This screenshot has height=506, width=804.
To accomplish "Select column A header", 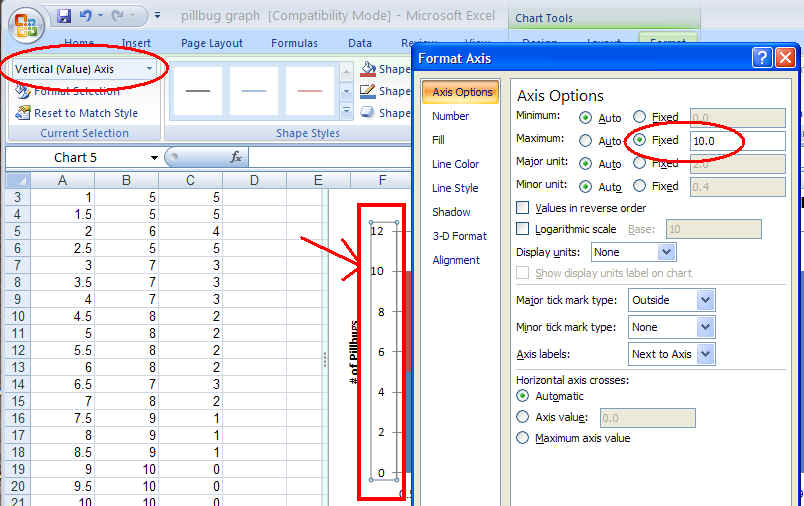I will tap(63, 180).
